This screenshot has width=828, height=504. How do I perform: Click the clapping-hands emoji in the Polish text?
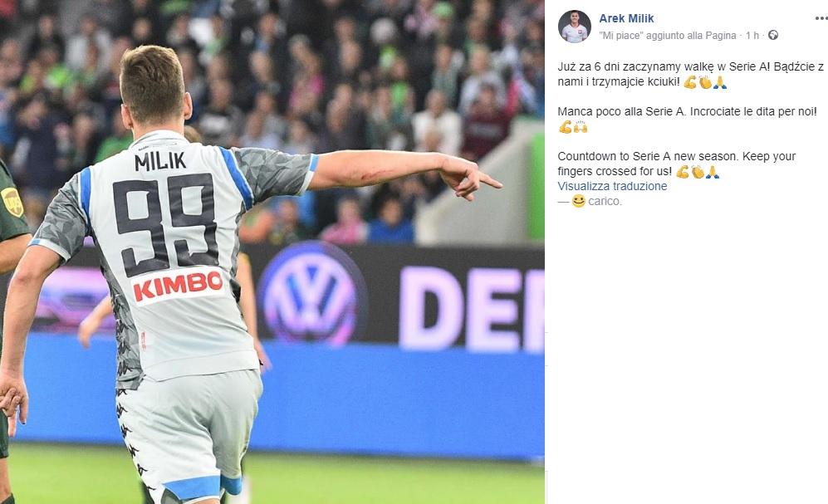(705, 82)
